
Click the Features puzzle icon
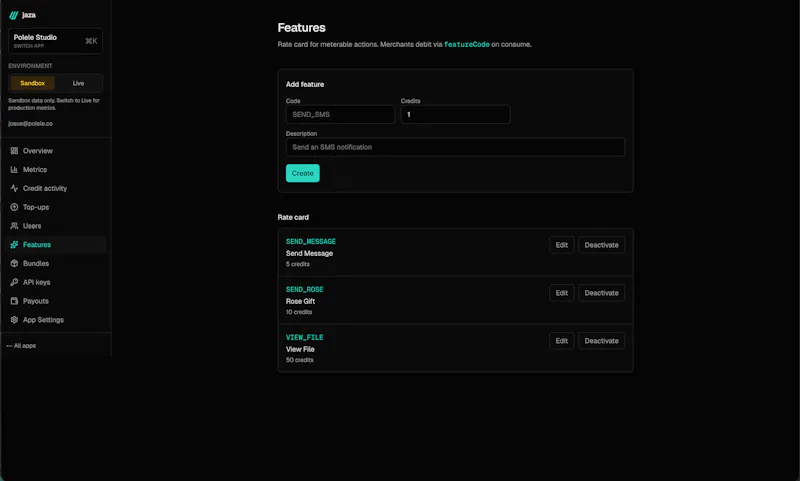pos(14,245)
